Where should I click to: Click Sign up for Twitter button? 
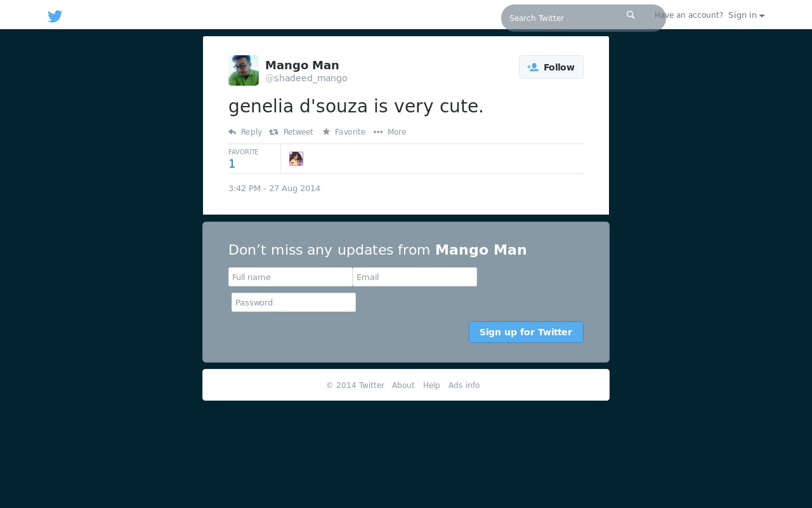coord(526,332)
